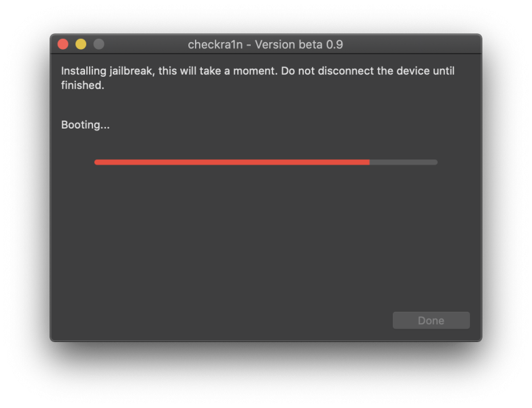Click the window title "checkra1n - Version beta 0.9"

click(x=265, y=44)
